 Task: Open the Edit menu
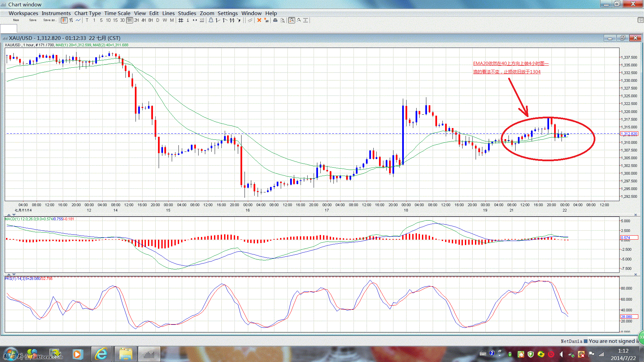[x=154, y=13]
